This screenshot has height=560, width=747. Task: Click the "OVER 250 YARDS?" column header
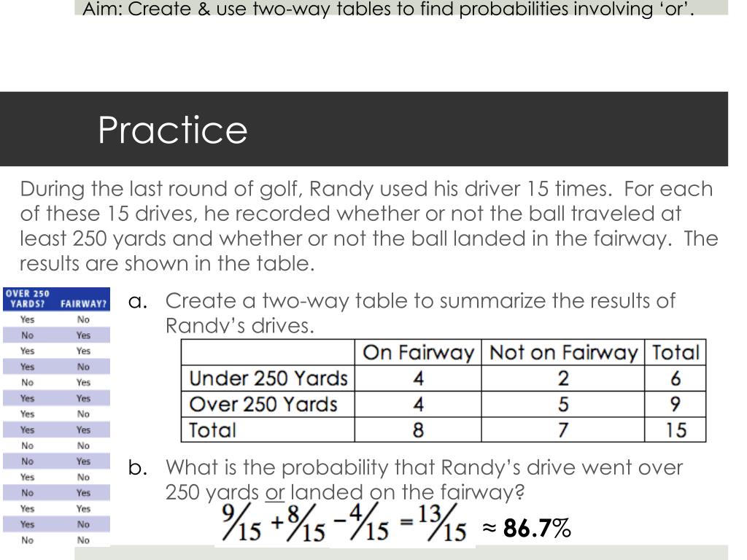pos(28,299)
